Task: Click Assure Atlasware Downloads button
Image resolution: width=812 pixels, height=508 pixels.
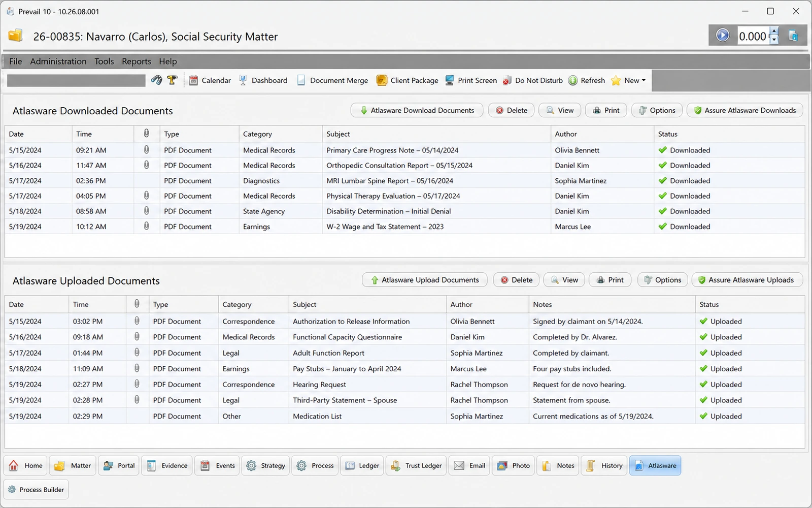Action: (x=745, y=110)
